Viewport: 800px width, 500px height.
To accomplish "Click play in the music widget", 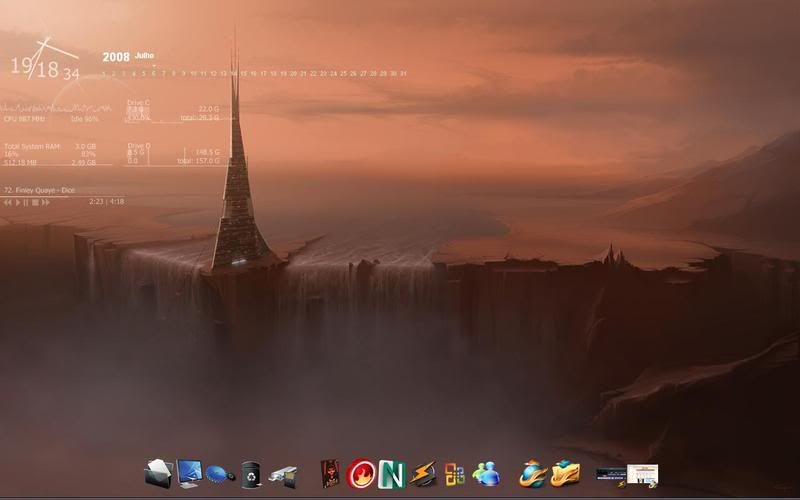I will click(x=18, y=203).
